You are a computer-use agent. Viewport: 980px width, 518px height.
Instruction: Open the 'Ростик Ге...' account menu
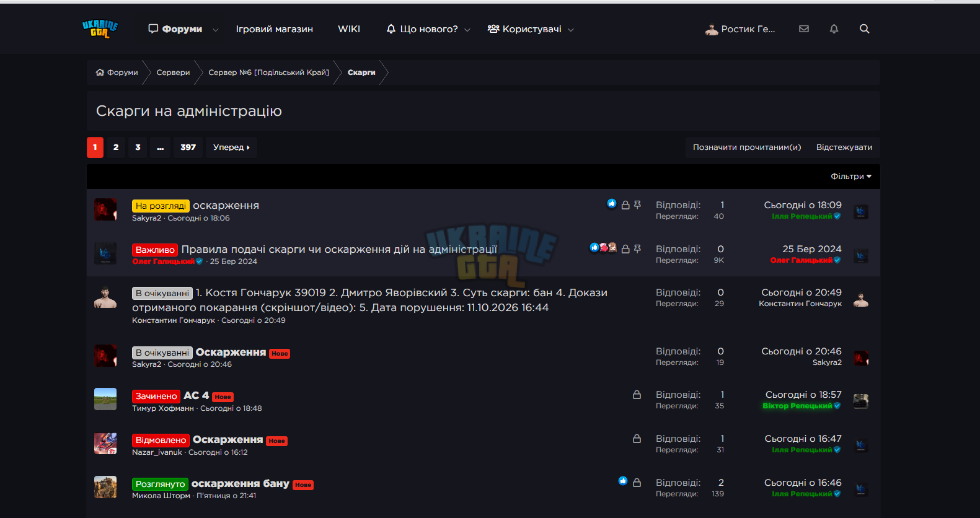click(741, 29)
